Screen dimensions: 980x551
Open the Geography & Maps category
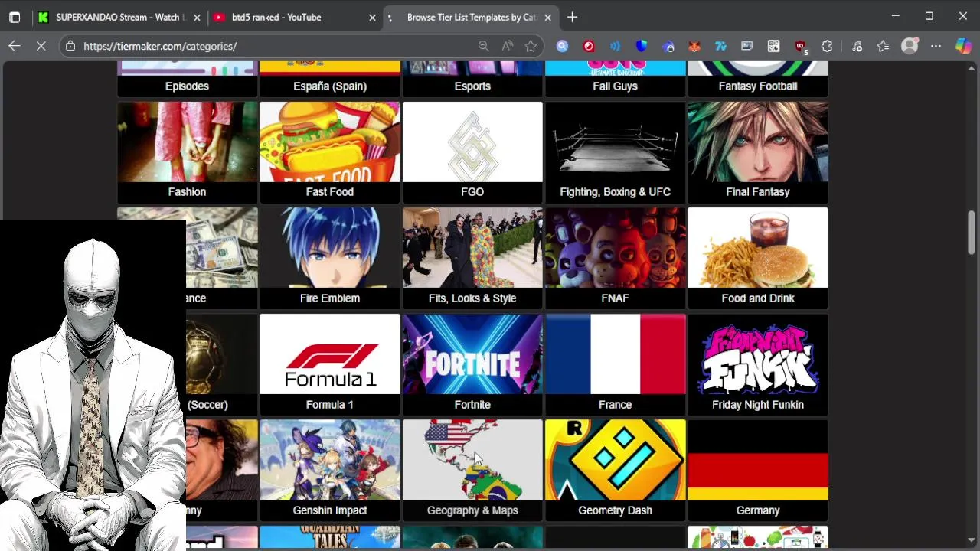point(472,470)
